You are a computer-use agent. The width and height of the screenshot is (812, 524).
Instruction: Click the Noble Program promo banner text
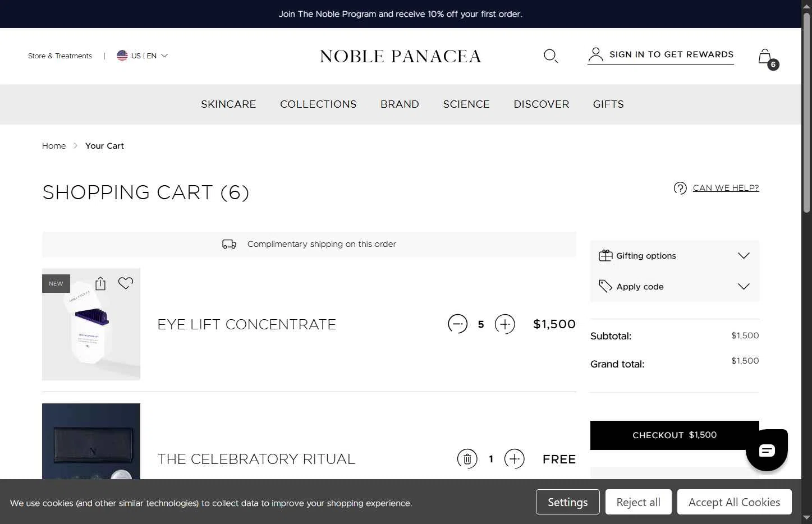click(400, 14)
